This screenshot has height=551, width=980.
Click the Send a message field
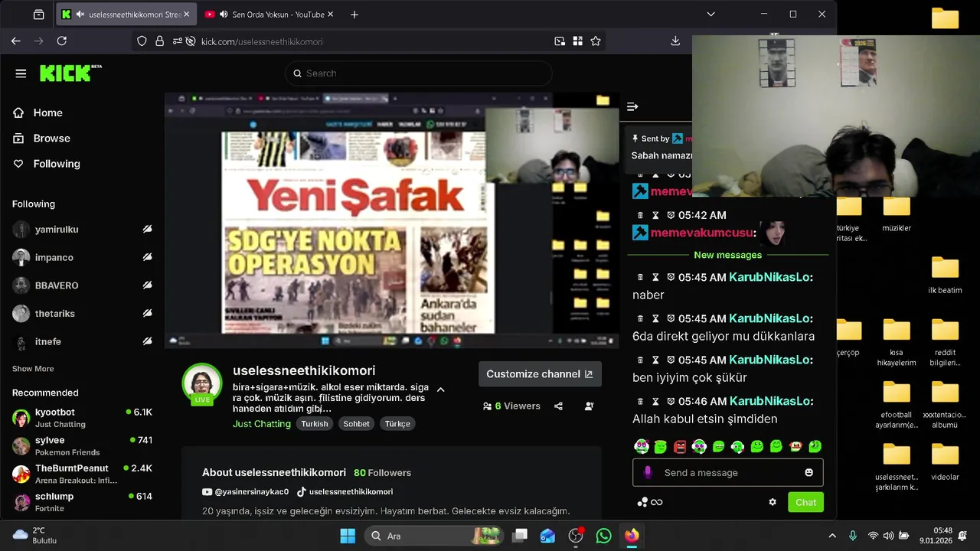[727, 473]
